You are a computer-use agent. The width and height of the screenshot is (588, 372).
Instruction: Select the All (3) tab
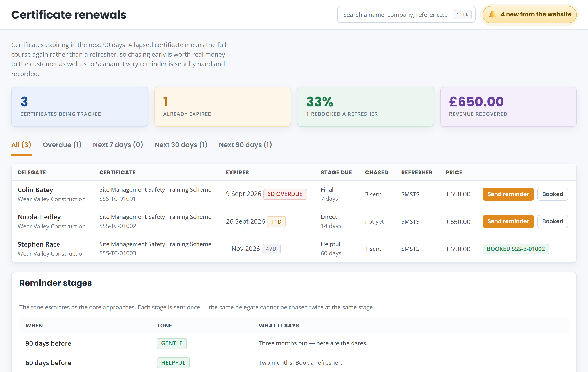click(21, 145)
